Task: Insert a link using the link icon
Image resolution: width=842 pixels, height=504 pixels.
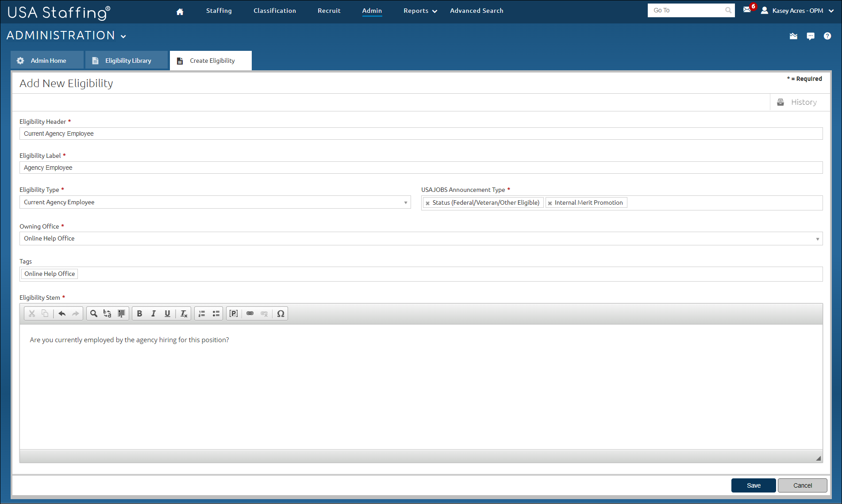Action: click(250, 313)
